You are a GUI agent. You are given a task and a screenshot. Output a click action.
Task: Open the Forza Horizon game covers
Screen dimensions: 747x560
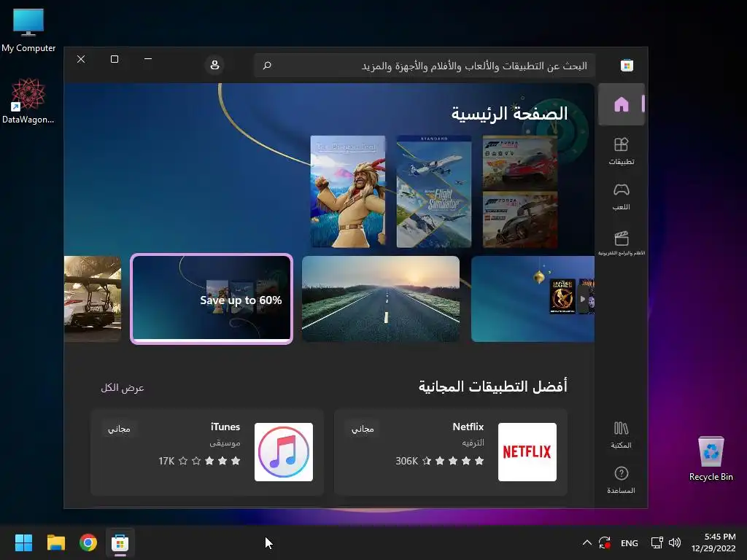pyautogui.click(x=519, y=192)
